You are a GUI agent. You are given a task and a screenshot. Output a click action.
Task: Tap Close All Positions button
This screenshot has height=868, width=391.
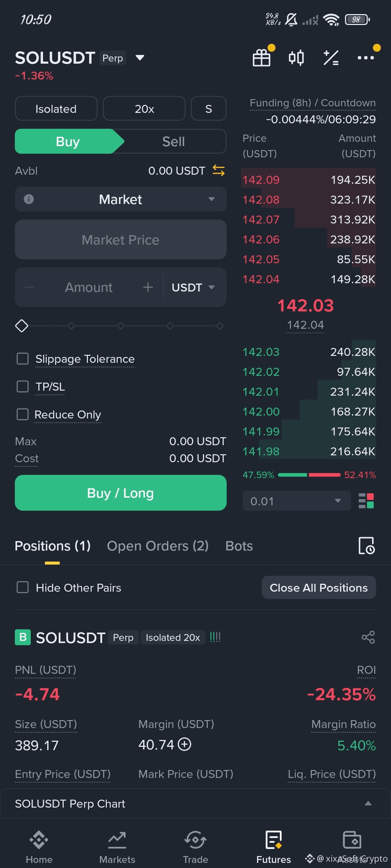[319, 588]
